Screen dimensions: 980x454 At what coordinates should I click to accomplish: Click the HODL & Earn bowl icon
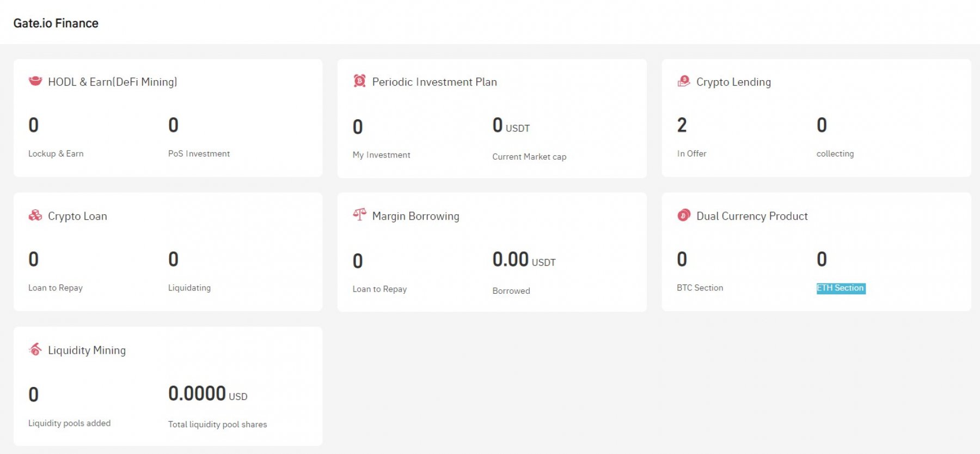pos(35,81)
